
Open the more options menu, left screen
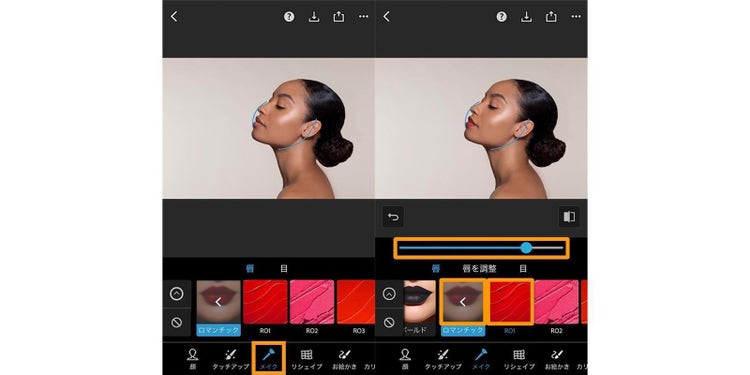click(364, 17)
